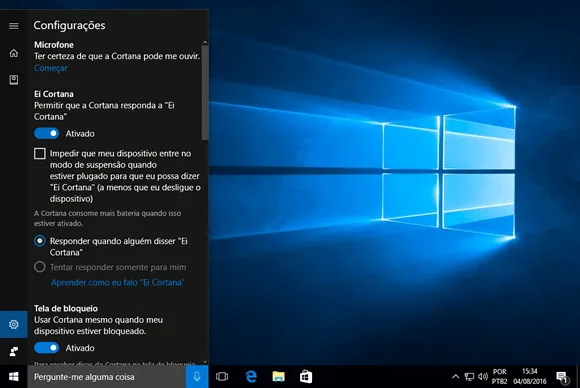
Task: Select Tentar responder somente para mim
Action: pos(40,267)
